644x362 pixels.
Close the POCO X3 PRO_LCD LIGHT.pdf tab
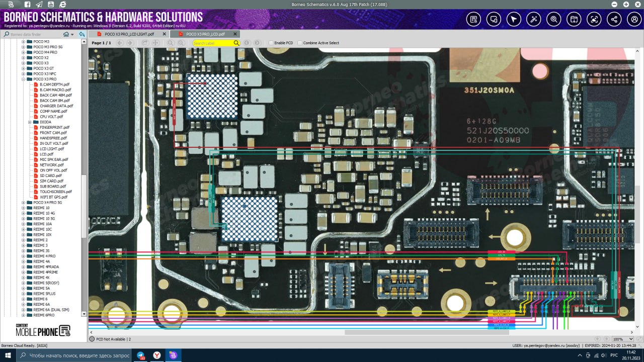[x=164, y=34]
